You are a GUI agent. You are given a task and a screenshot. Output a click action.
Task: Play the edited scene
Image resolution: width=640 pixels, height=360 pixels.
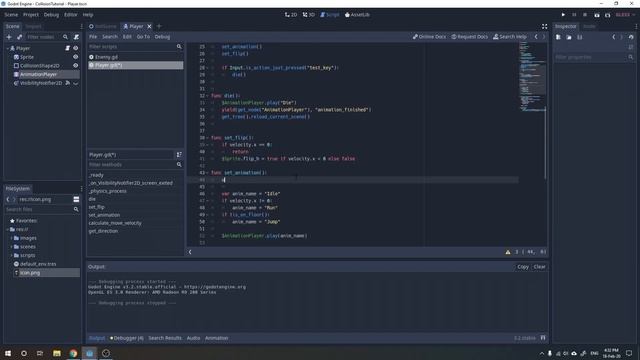coord(597,15)
